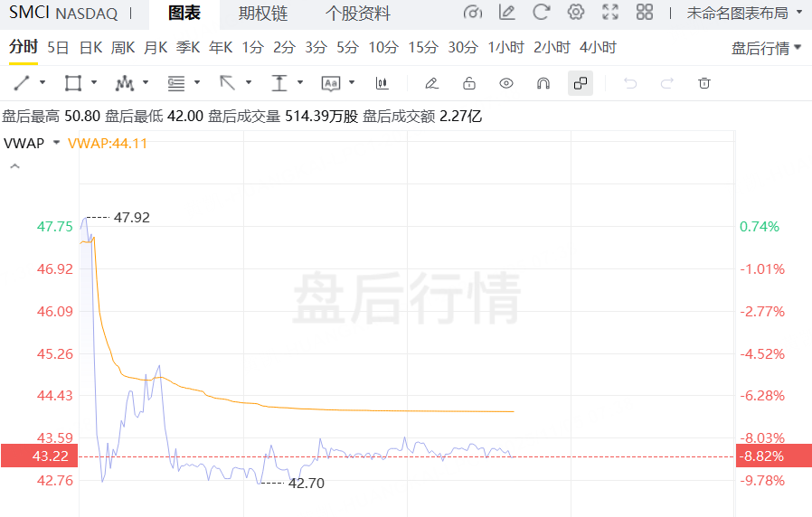Toggle the highlighted linked-windows button in toolbar
812x517 pixels.
click(581, 83)
